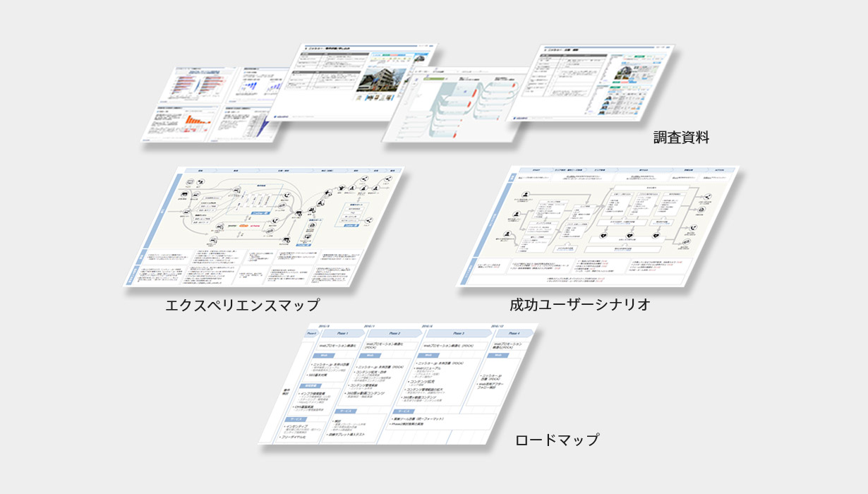868x494 pixels.
Task: Click the blue vertical sidebar on experience map
Action: coord(160,210)
